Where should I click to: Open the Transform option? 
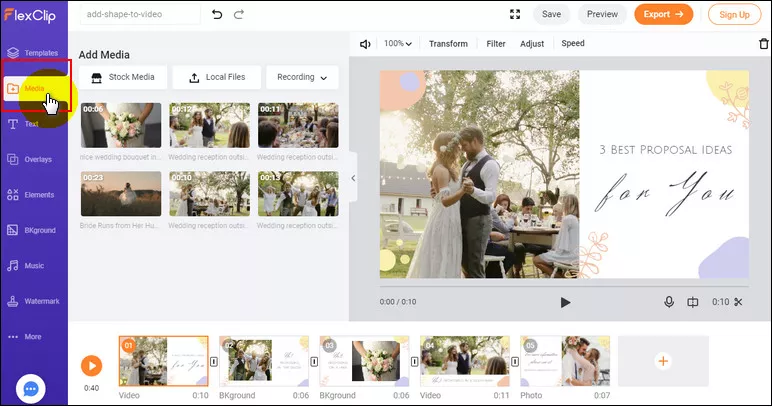tap(448, 44)
